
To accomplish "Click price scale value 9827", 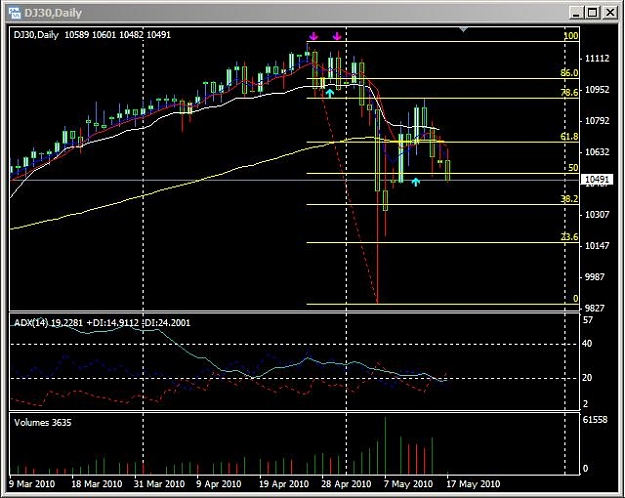I will 597,308.
